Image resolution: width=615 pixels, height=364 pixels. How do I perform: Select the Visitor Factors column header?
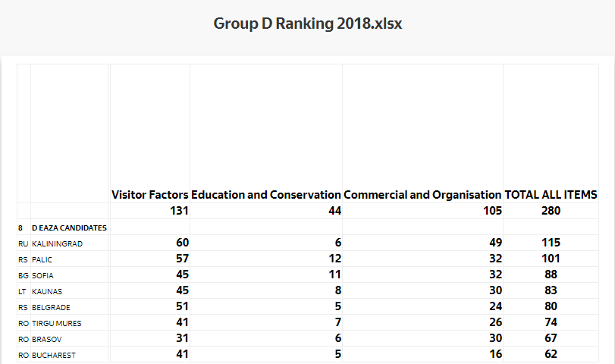150,195
